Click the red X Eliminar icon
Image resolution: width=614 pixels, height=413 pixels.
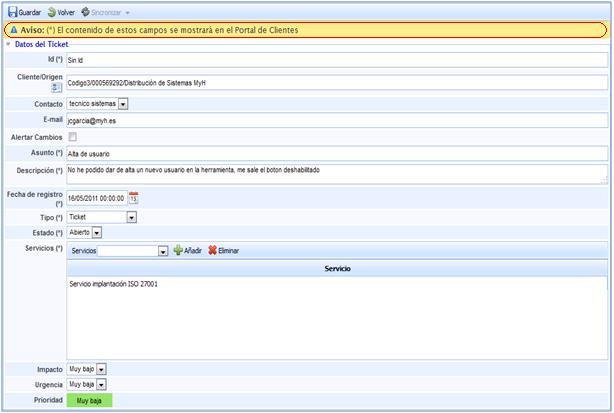click(x=212, y=250)
